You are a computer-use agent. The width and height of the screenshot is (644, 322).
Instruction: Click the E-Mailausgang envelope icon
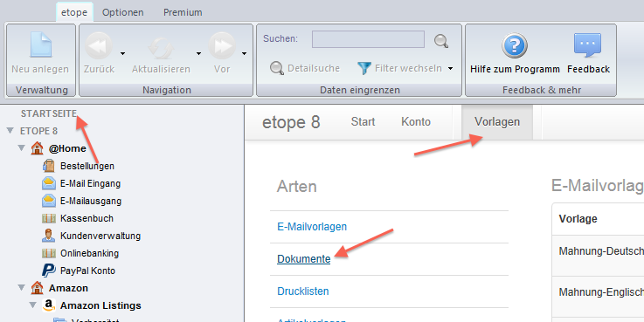(49, 201)
